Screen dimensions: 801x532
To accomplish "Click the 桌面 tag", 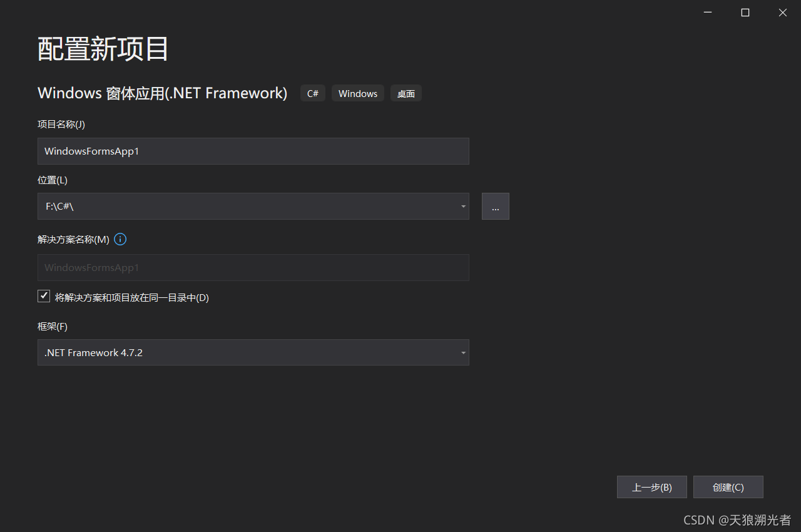I will click(406, 93).
